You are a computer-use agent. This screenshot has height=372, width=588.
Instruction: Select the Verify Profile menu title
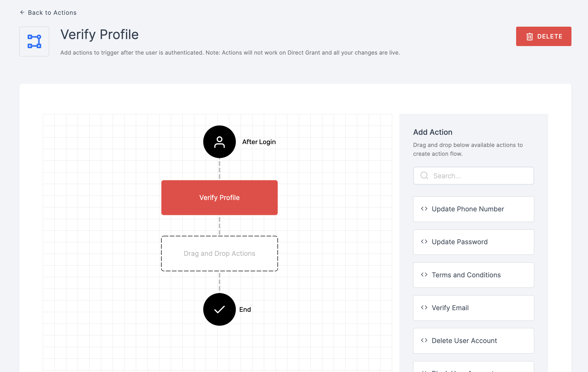[99, 34]
